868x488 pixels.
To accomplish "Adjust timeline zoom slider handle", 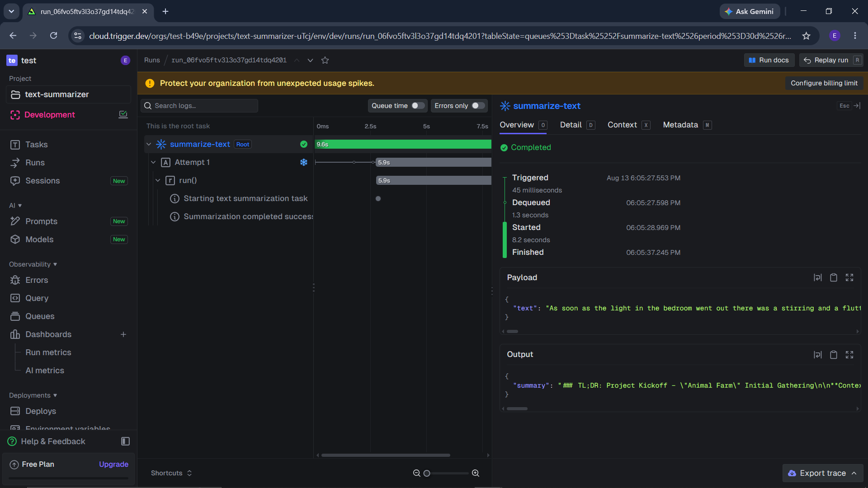I will tap(427, 473).
